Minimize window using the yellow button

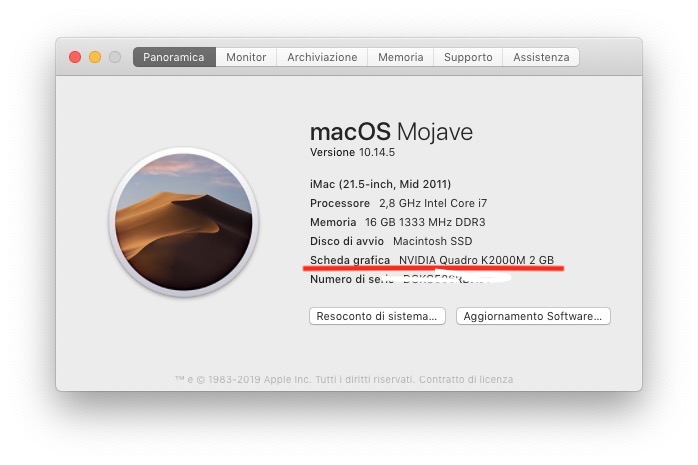95,57
